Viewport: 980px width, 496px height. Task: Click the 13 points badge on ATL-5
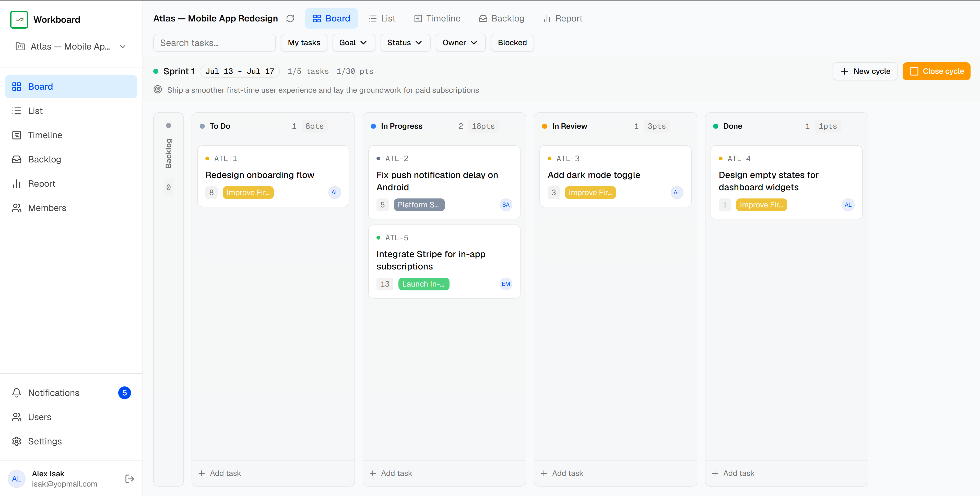coord(385,284)
